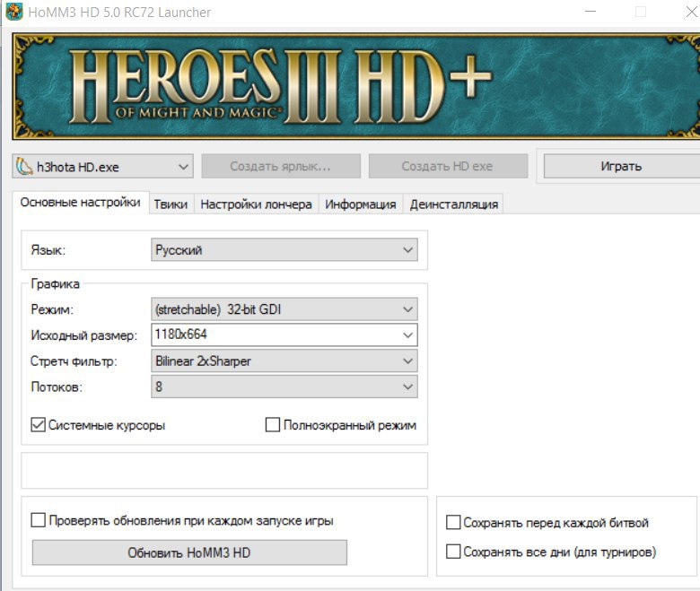The width and height of the screenshot is (700, 591).
Task: Click the Стретч фильтр: label
Action: point(74,361)
